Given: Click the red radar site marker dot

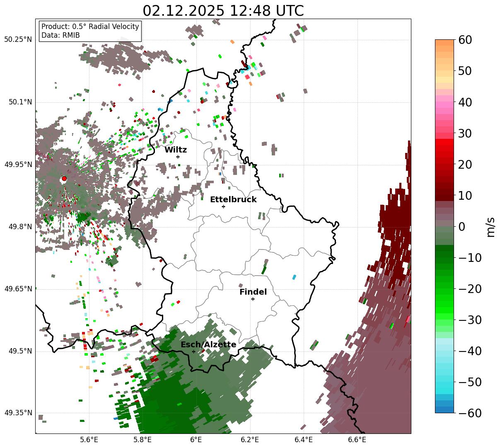Looking at the screenshot, I should pos(64,179).
